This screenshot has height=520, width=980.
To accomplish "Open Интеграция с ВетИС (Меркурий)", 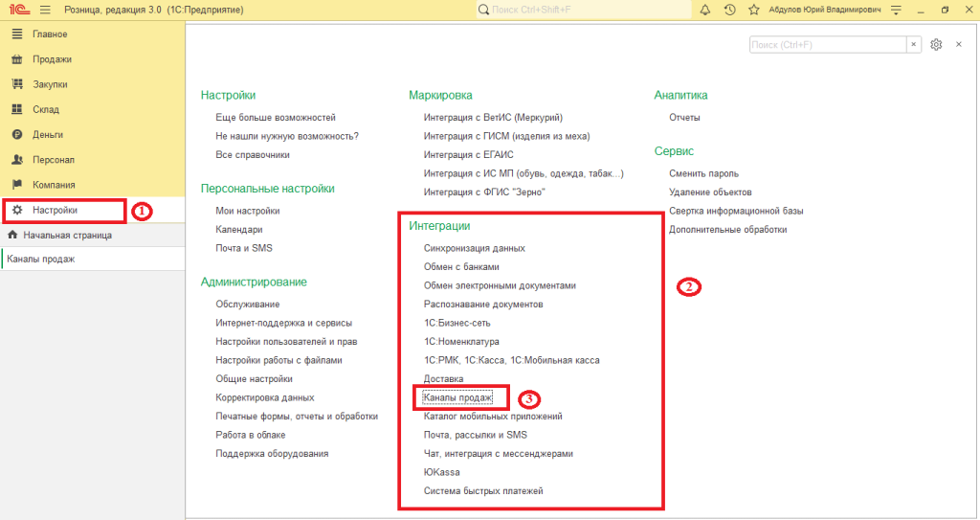I will pyautogui.click(x=493, y=117).
